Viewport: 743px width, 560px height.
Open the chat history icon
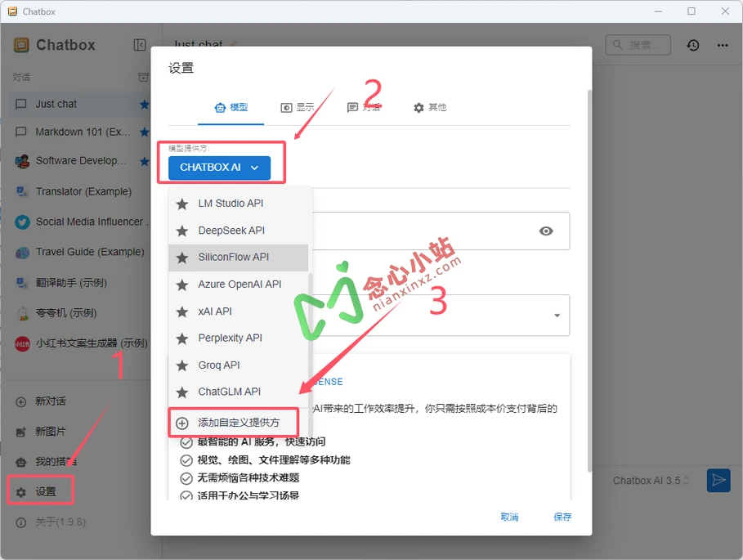tap(692, 45)
